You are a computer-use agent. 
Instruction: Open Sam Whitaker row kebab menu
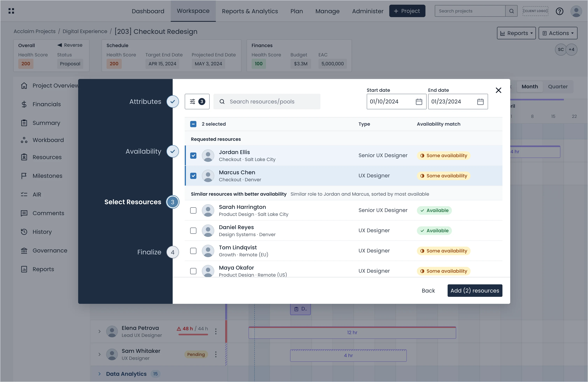tap(216, 354)
